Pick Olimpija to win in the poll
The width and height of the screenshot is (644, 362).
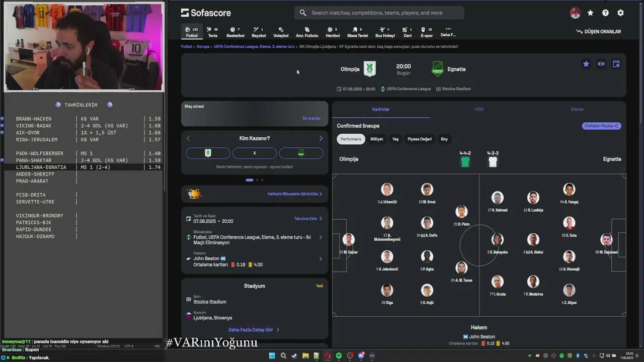tap(208, 153)
